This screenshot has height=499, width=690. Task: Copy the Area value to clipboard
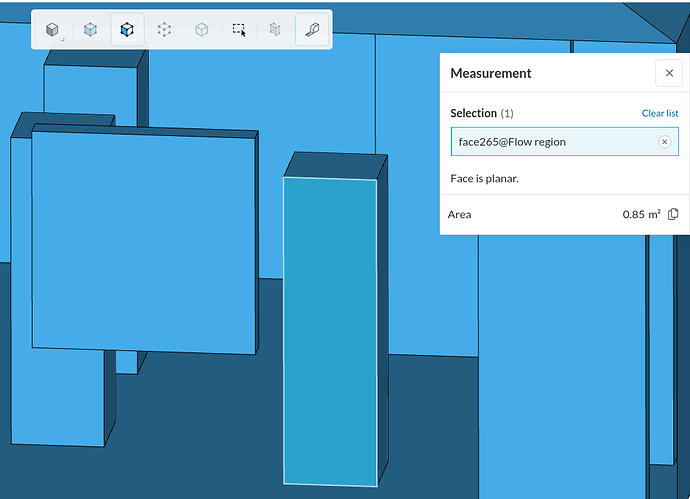click(x=673, y=214)
